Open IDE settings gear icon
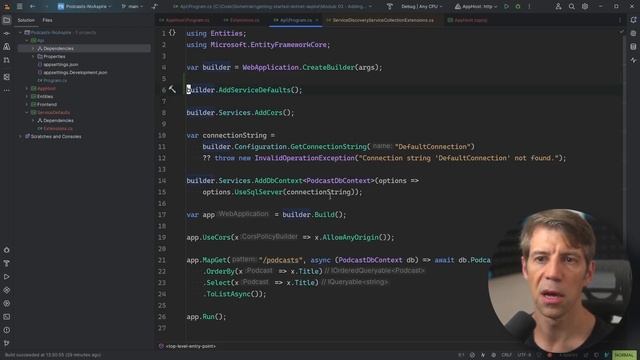640x360 pixels. (585, 7)
